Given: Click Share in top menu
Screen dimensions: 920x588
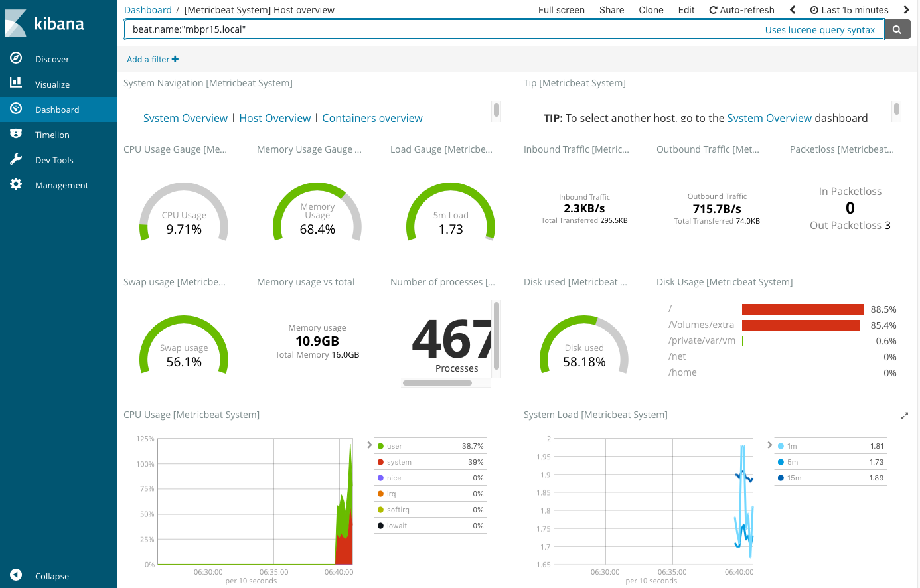Looking at the screenshot, I should tap(611, 10).
